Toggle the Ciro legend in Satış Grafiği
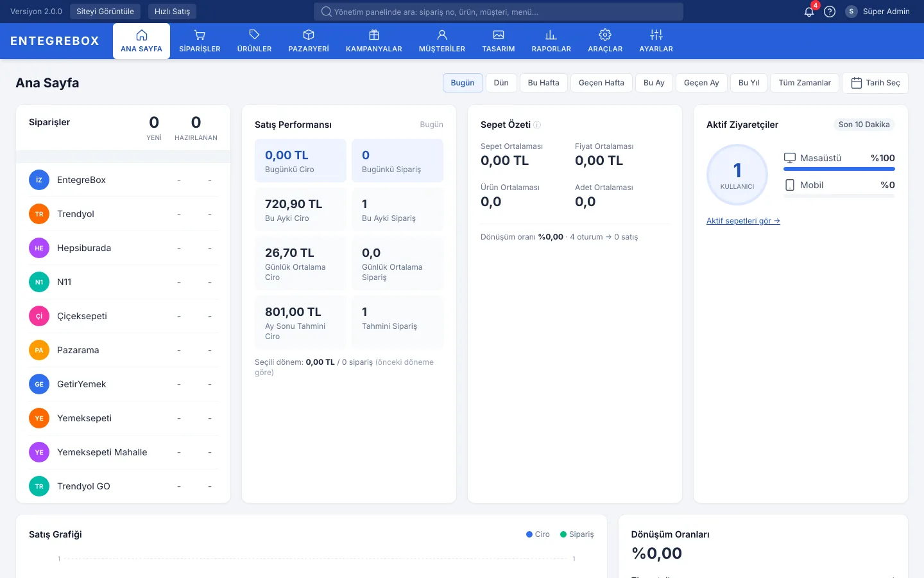The width and height of the screenshot is (924, 578). click(538, 534)
